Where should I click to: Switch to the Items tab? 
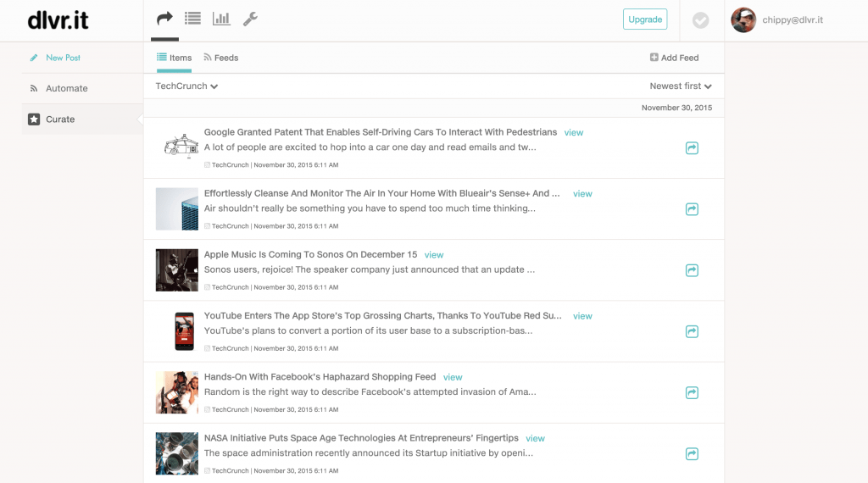[x=174, y=58]
